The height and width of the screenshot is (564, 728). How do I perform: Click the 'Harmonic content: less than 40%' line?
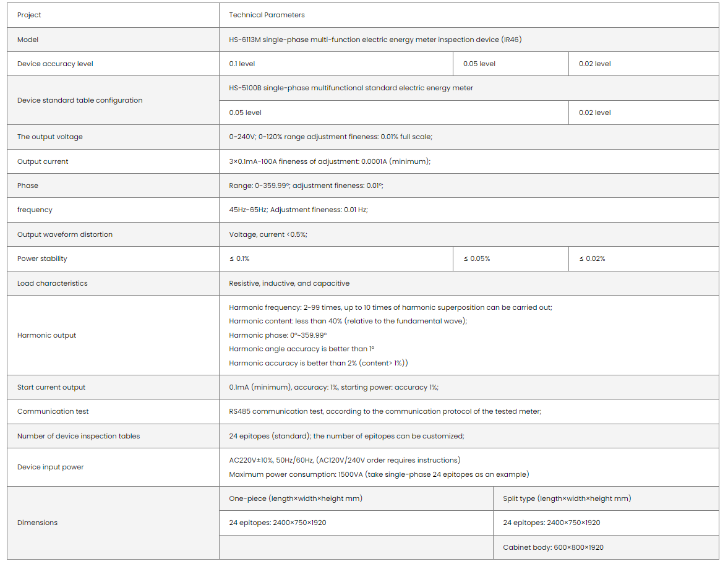pyautogui.click(x=348, y=321)
